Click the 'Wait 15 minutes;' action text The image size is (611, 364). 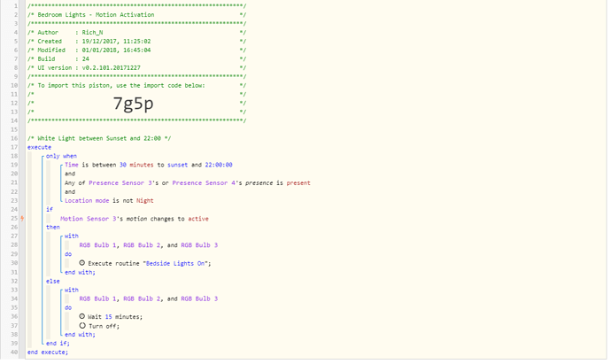pyautogui.click(x=115, y=317)
